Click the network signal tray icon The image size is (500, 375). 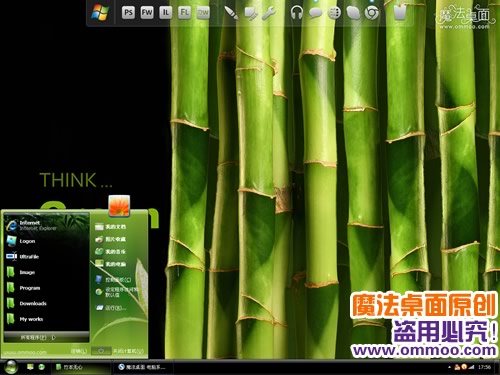coord(471,367)
